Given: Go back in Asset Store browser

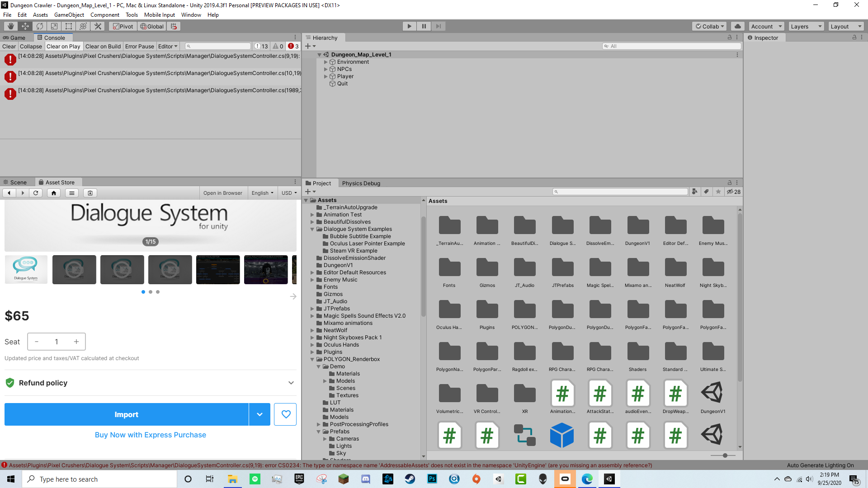Looking at the screenshot, I should (x=9, y=193).
